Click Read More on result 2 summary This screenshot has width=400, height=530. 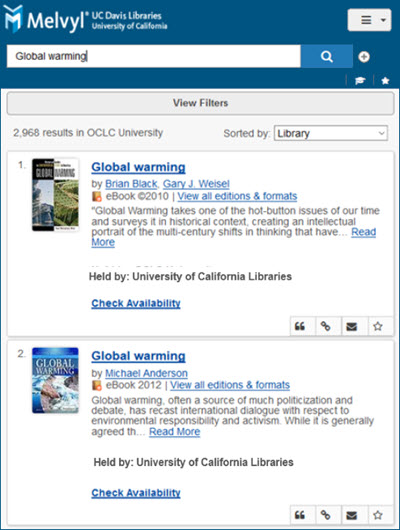tap(174, 432)
